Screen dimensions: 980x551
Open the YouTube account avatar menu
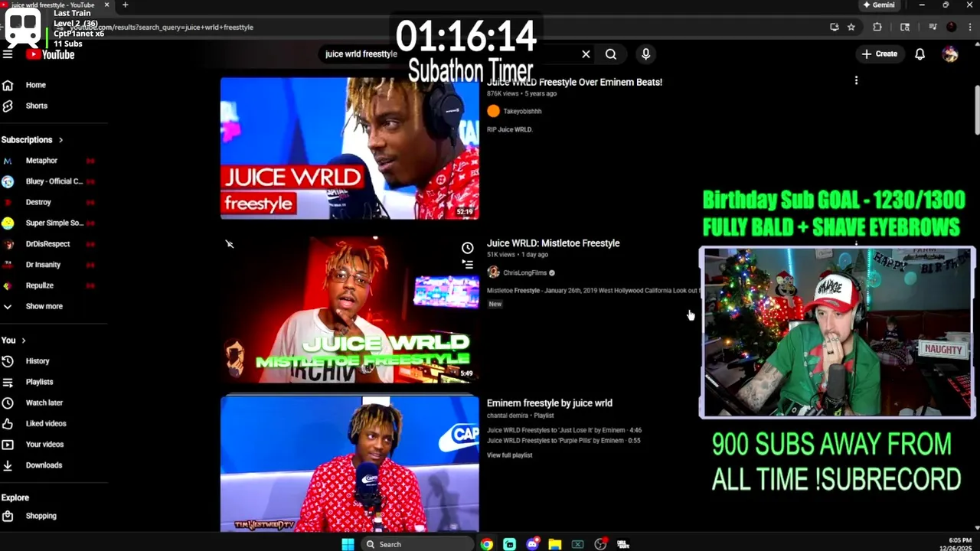[x=950, y=54]
